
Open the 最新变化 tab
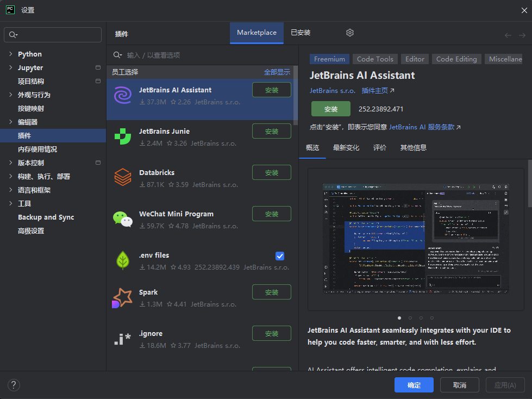(346, 148)
